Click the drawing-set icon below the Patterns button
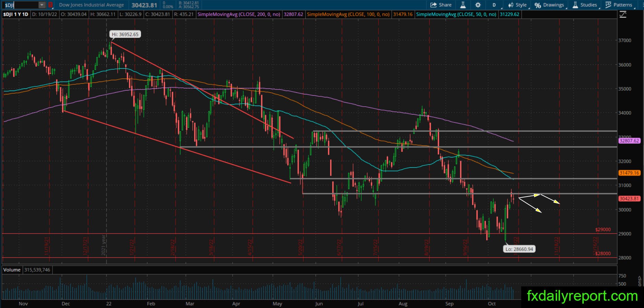Viewport: 644px width, 308px height. coord(623,14)
